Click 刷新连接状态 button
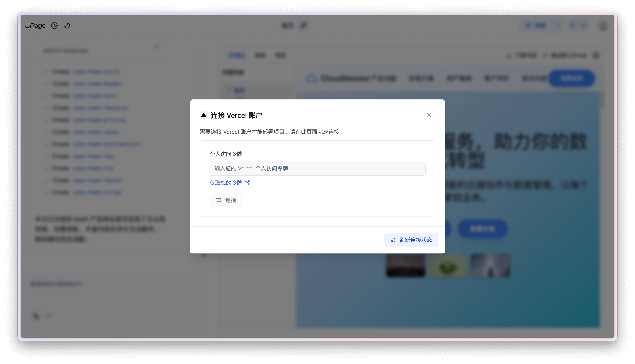The image size is (635, 364). coord(411,240)
